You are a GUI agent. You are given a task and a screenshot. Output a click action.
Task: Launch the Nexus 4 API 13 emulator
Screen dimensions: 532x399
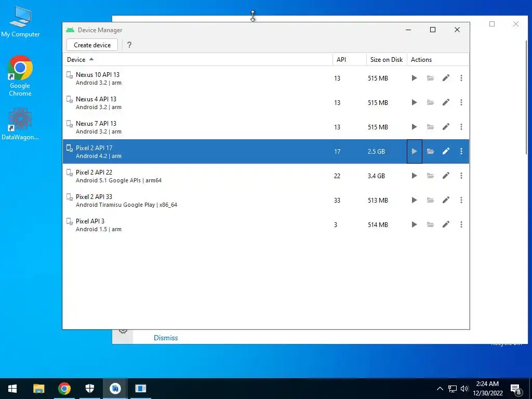414,102
